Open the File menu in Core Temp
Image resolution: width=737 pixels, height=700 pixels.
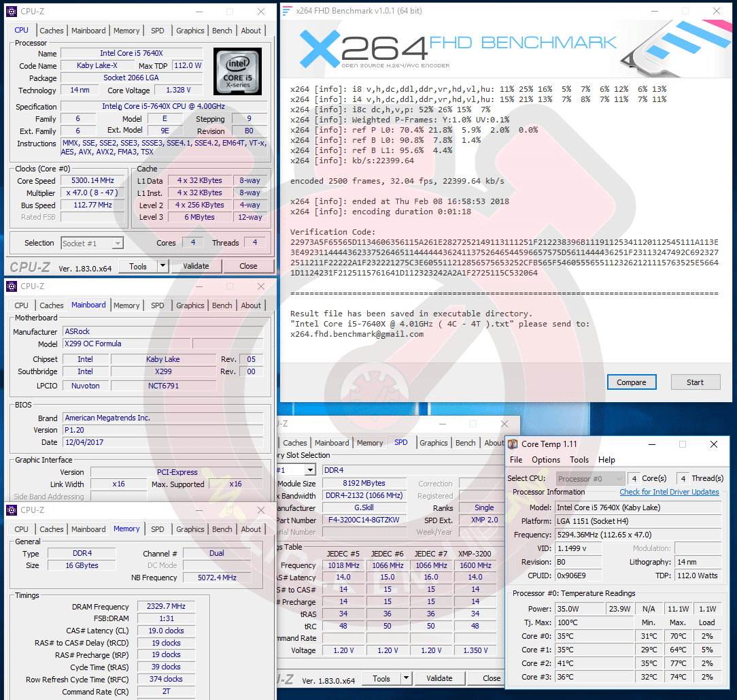517,460
